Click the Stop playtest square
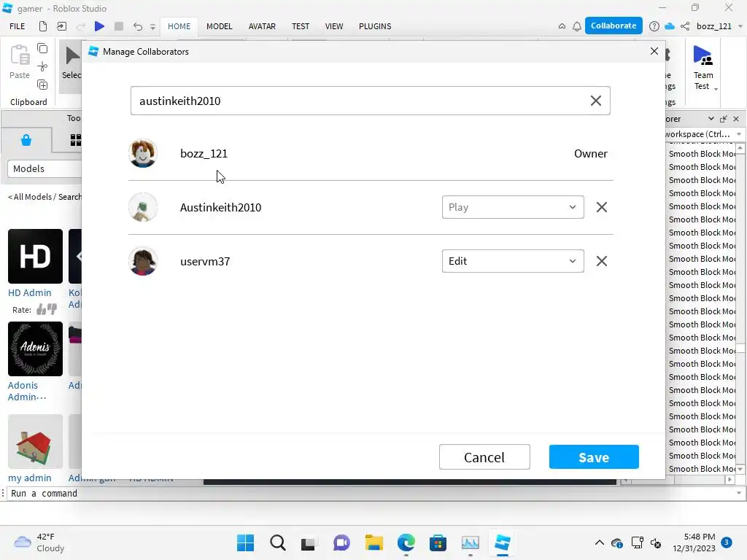This screenshot has width=747, height=560. pyautogui.click(x=119, y=26)
